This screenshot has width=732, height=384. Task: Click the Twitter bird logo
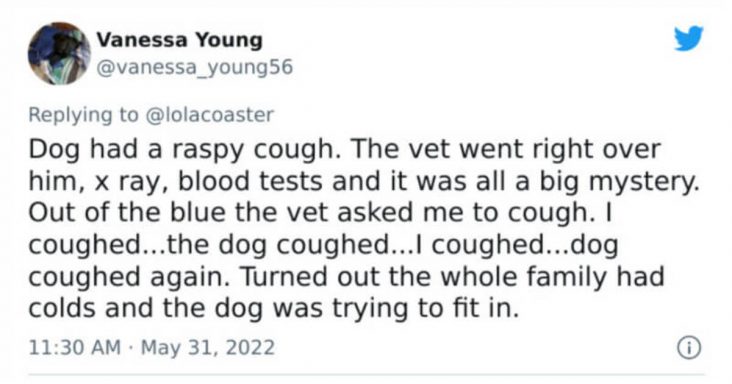coord(689,38)
